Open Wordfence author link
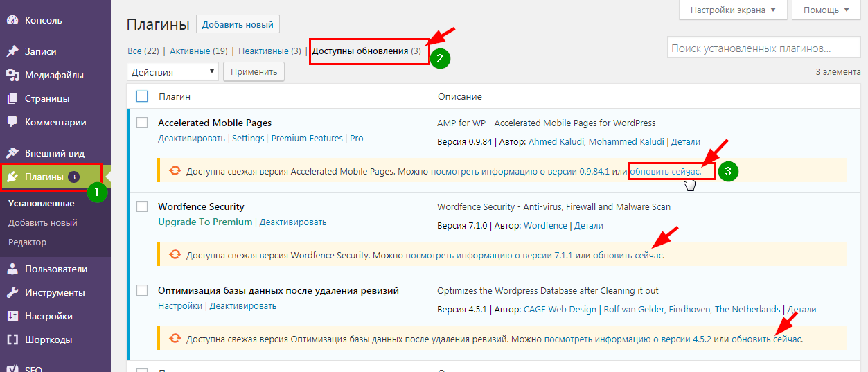The width and height of the screenshot is (868, 372). [545, 226]
